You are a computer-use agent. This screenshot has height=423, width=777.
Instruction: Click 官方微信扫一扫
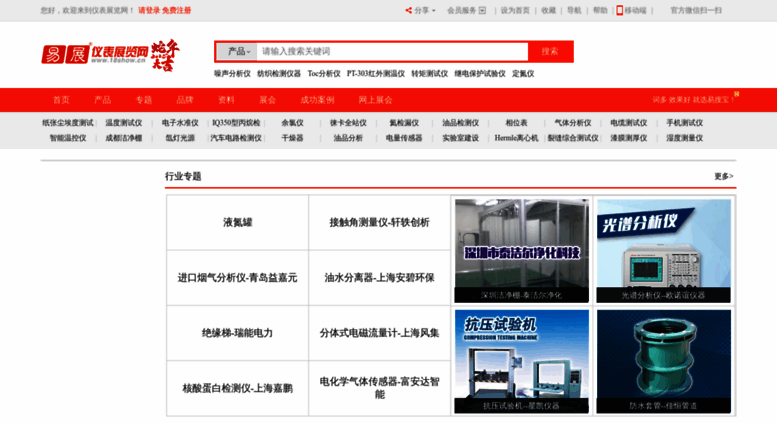coord(696,10)
